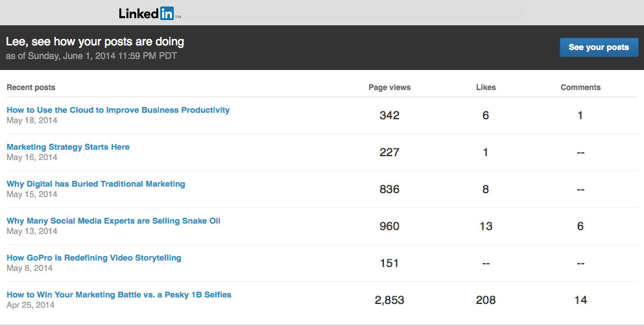
Task: Select the 2,853 page views count
Action: point(389,300)
